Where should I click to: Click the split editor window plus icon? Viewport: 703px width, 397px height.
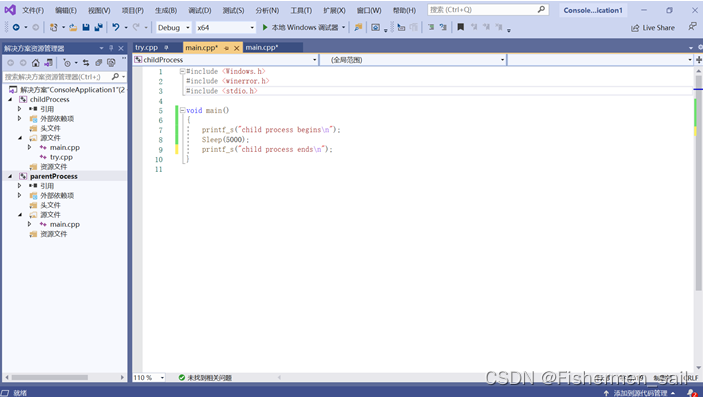[699, 60]
